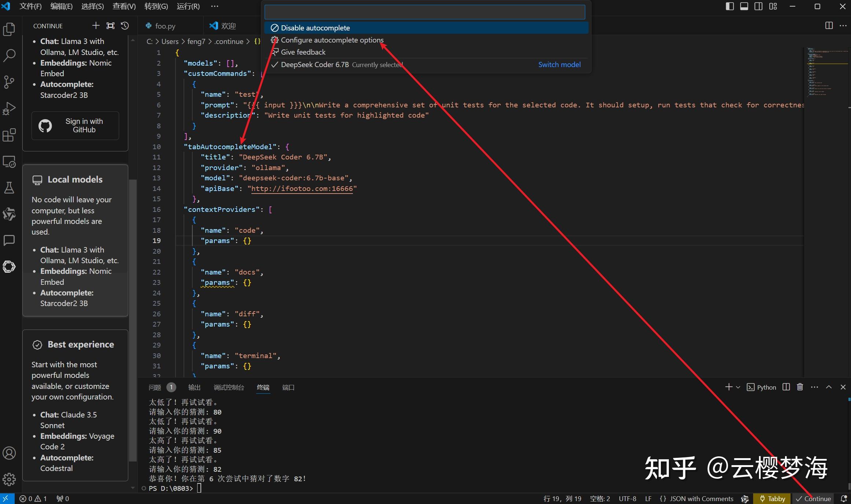Open the Continue extension sidebar icon
Screen dimensions: 851x504
pyautogui.click(x=9, y=266)
